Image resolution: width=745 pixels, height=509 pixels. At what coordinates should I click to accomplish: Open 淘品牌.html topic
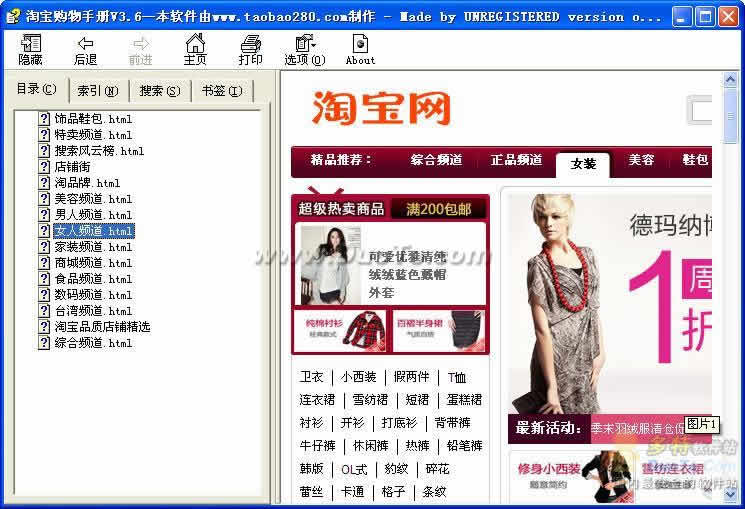point(87,183)
